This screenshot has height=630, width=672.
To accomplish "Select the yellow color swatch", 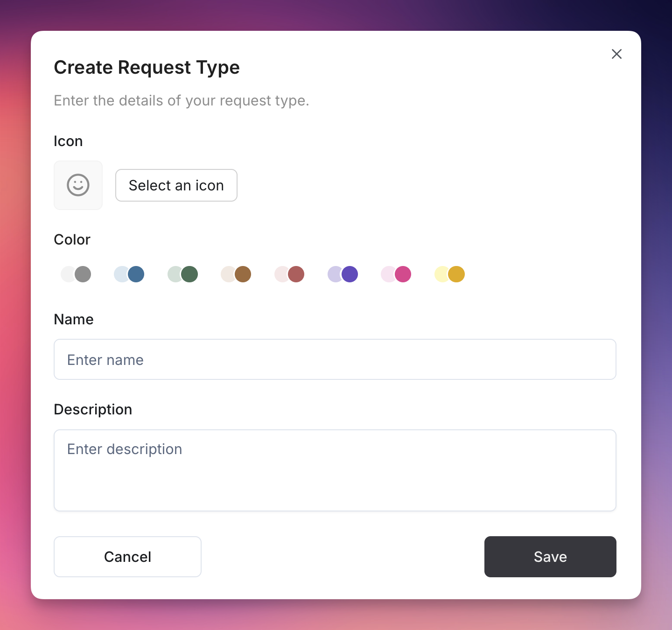I will click(x=450, y=274).
